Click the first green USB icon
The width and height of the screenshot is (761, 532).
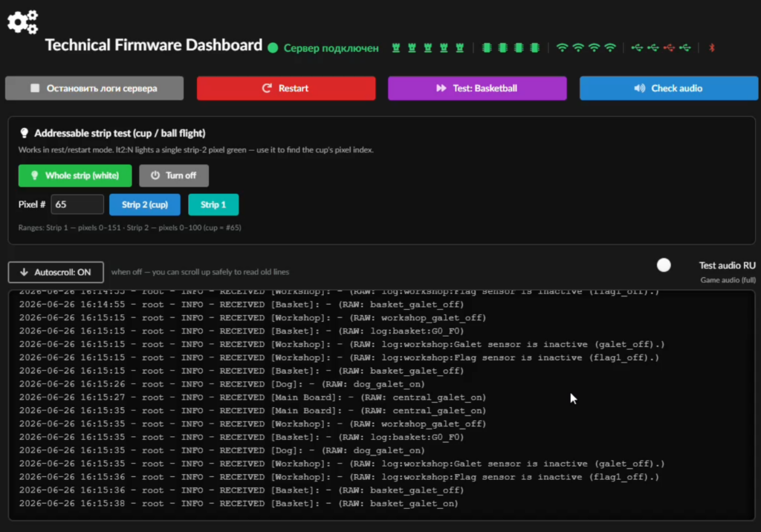637,48
